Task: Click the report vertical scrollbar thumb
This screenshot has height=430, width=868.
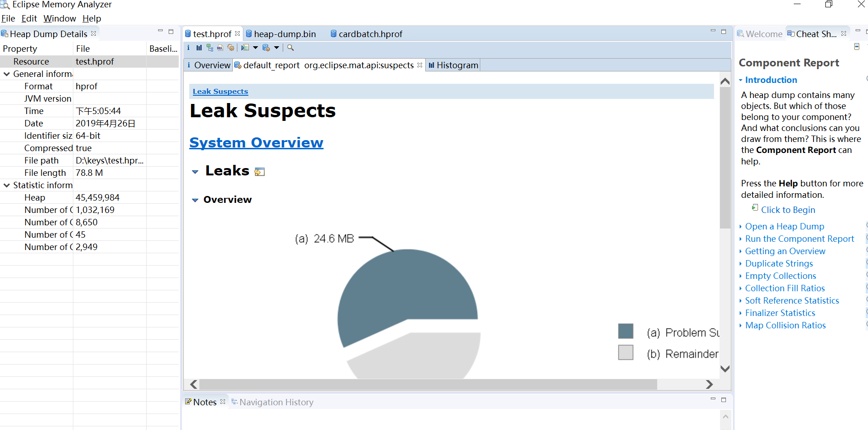Action: coord(725,158)
